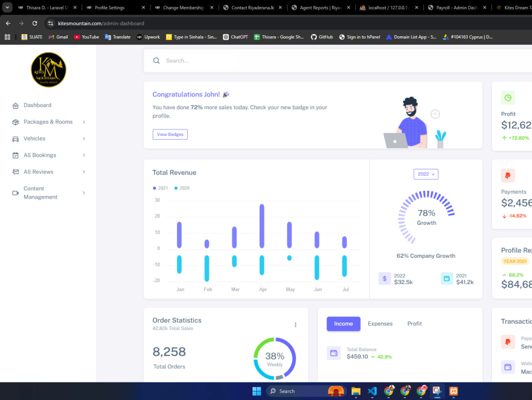532x400 pixels.
Task: Open File Explorer from taskbar
Action: point(355,391)
